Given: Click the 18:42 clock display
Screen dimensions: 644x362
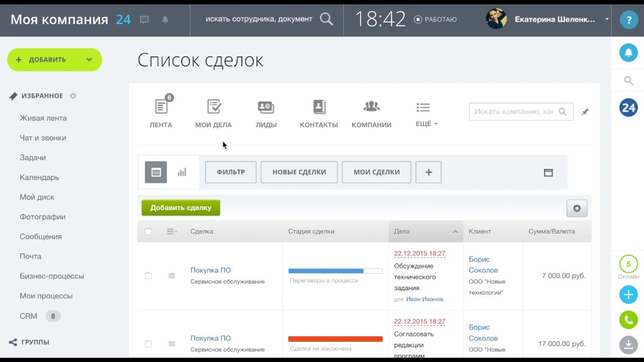Looking at the screenshot, I should [x=380, y=19].
